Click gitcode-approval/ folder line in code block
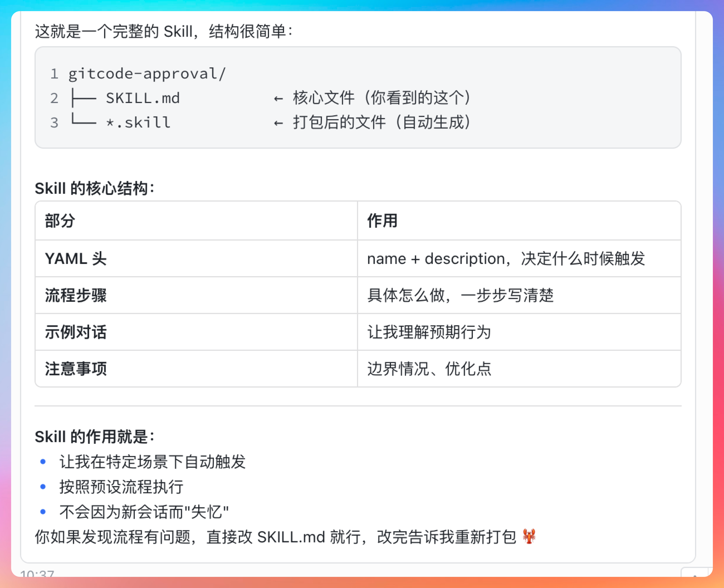 147,74
